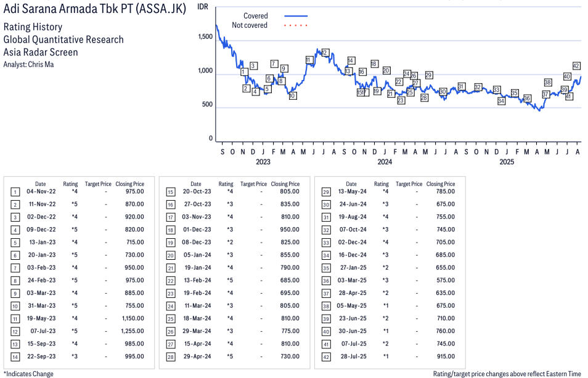
Task: Click table index box 38 for 05-May-25
Action: pos(326,307)
